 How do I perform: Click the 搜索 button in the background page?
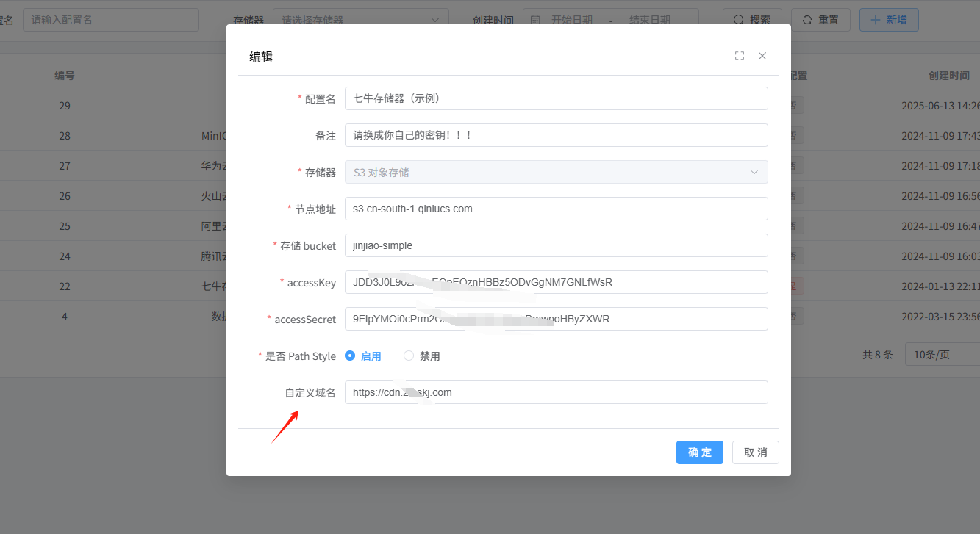[x=752, y=20]
